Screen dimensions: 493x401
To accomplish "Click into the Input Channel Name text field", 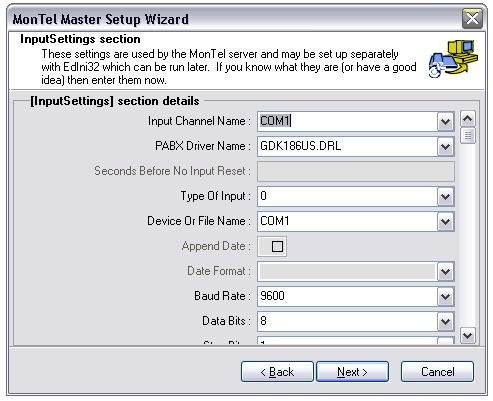I will point(347,121).
